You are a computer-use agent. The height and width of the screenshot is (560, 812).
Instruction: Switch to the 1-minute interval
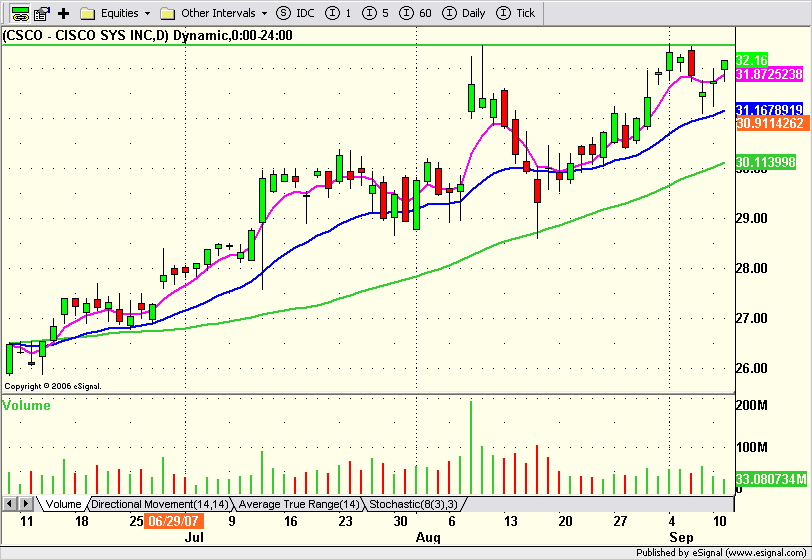coord(338,13)
